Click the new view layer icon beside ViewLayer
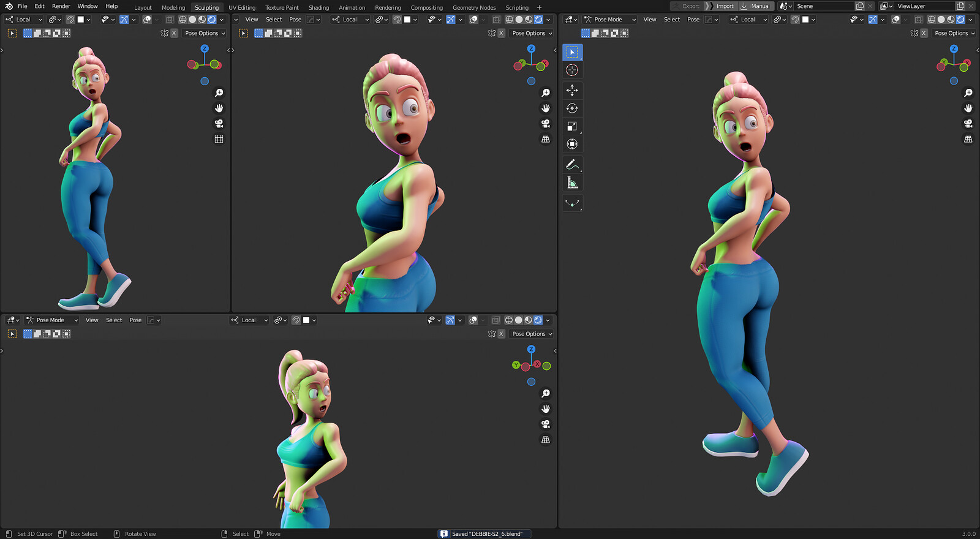 click(x=960, y=6)
